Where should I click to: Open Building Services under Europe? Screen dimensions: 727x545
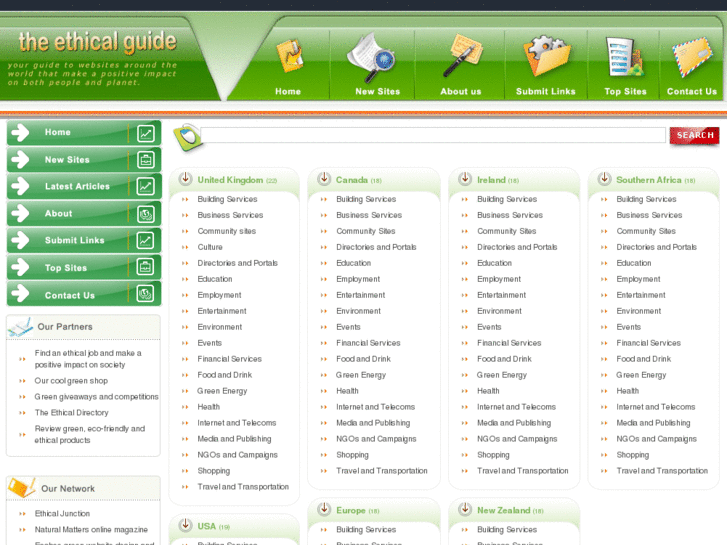coord(366,530)
